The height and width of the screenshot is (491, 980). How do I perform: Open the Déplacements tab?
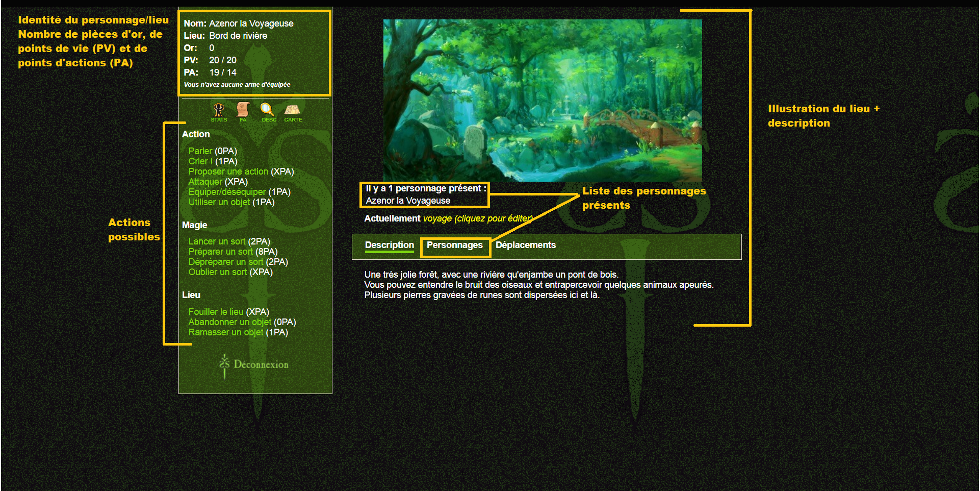(x=525, y=245)
